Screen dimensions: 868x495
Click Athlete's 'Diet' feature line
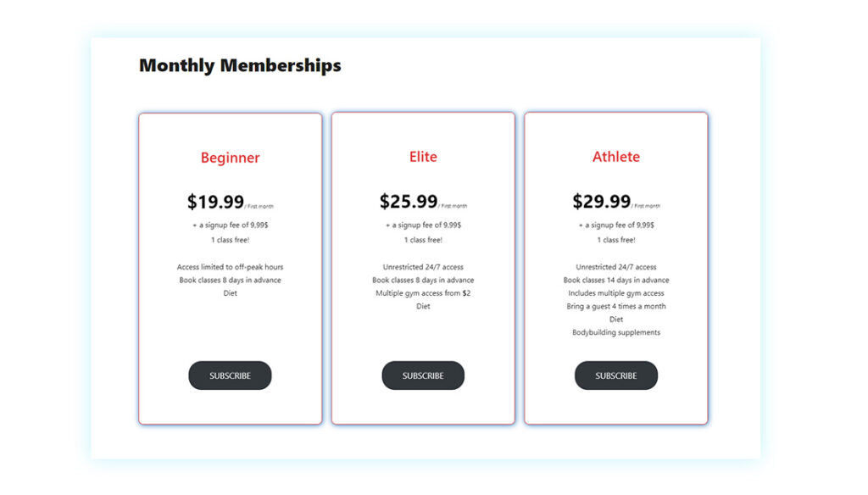click(616, 320)
